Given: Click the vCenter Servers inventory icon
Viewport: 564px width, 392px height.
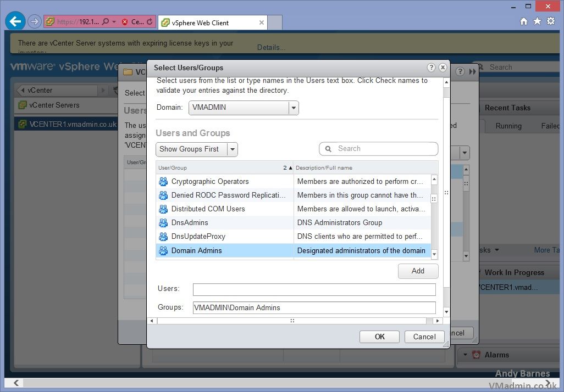Looking at the screenshot, I should coord(23,105).
